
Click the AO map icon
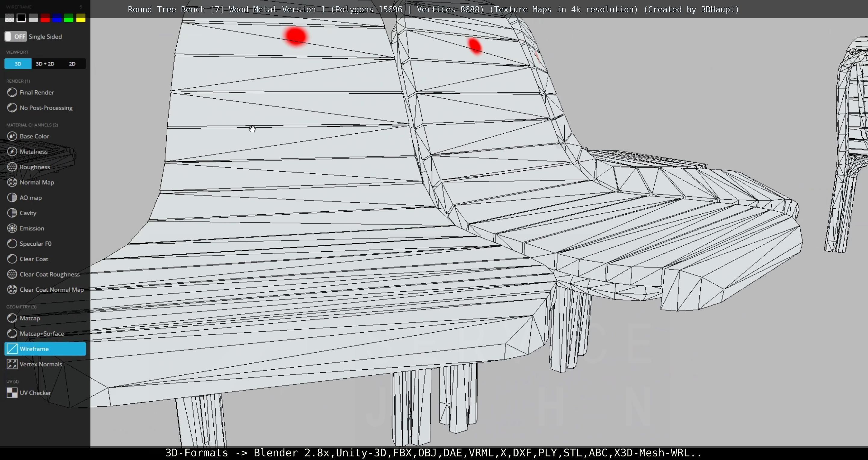point(12,197)
